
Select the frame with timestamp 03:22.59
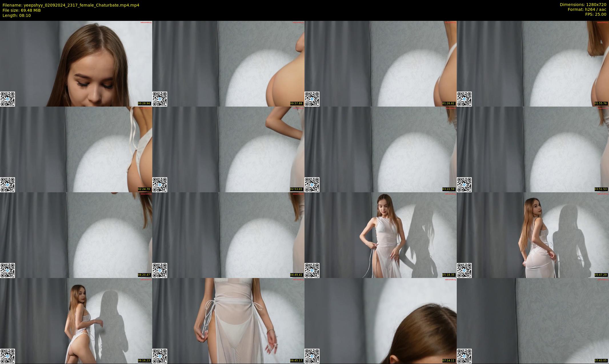[380, 149]
